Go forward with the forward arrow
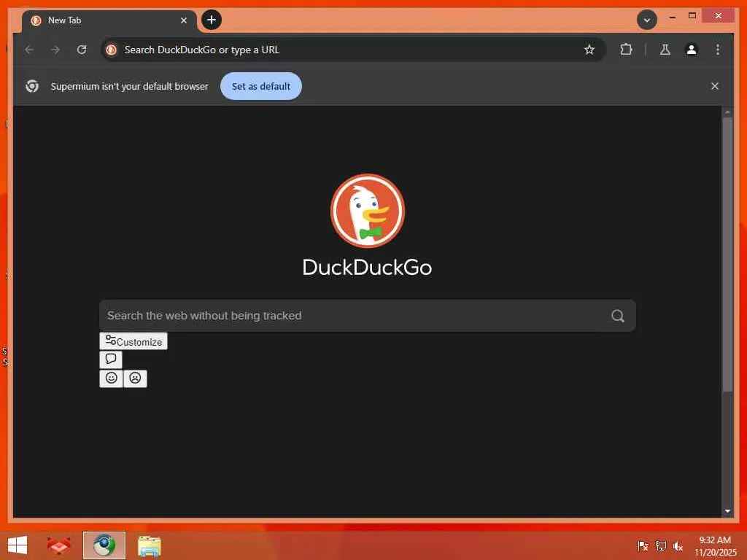Image resolution: width=747 pixels, height=560 pixels. click(x=55, y=50)
